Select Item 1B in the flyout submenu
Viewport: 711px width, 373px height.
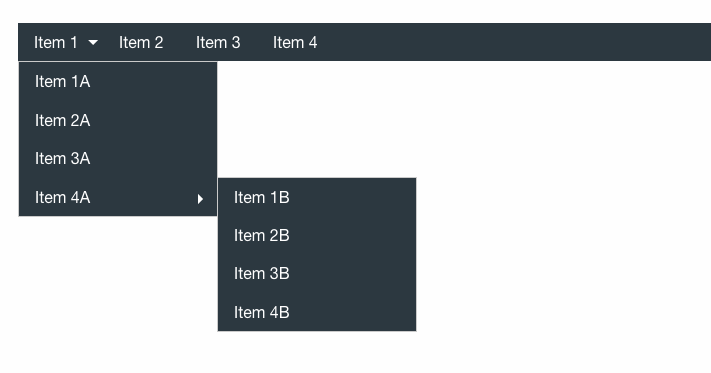coord(317,198)
